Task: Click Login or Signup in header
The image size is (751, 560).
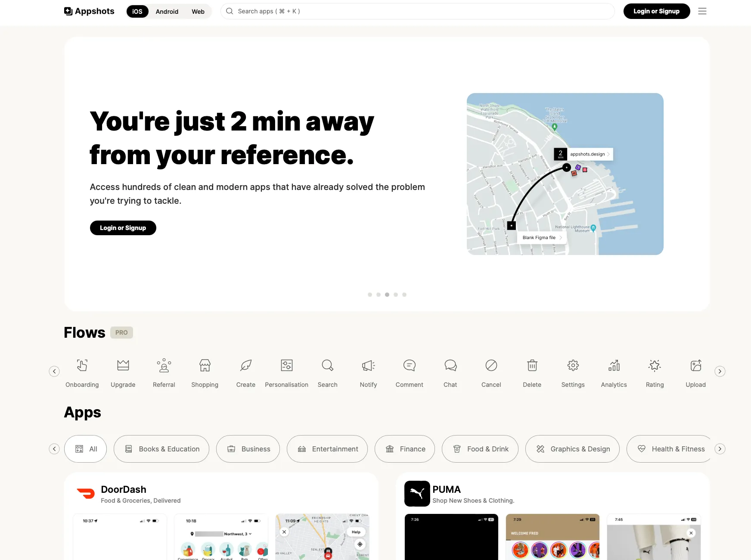Action: (x=657, y=11)
